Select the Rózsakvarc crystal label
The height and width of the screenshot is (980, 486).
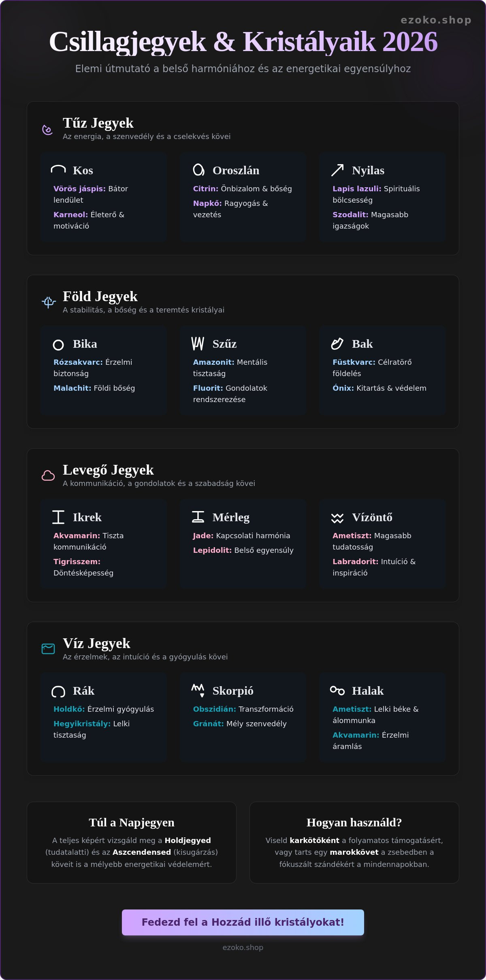[x=78, y=362]
